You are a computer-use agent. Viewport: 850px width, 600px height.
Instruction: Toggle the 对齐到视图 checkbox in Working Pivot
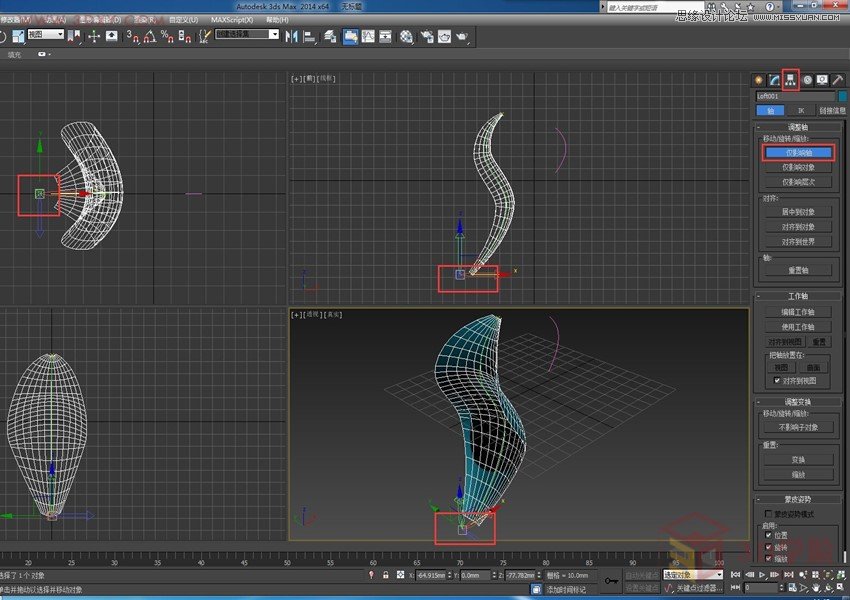(x=777, y=380)
